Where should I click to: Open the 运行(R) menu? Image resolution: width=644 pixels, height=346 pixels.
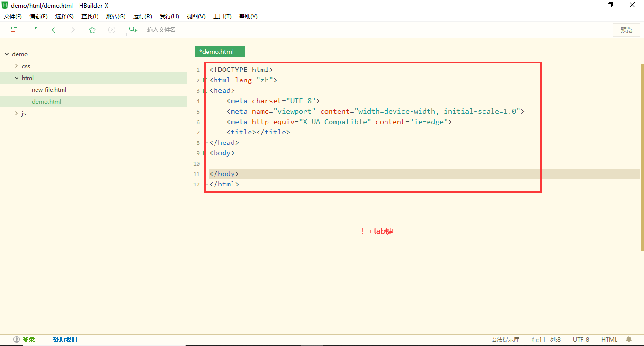pos(142,17)
